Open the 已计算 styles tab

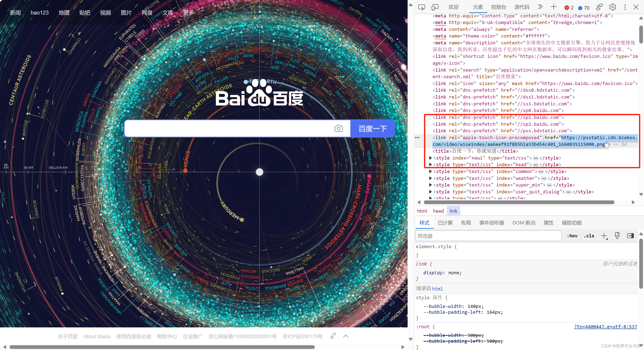445,223
